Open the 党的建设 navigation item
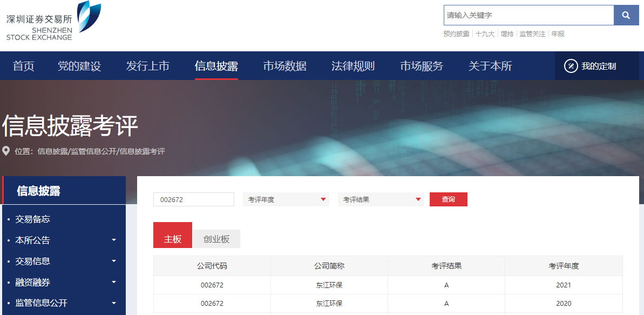Viewport: 644px width, 315px height. [79, 66]
